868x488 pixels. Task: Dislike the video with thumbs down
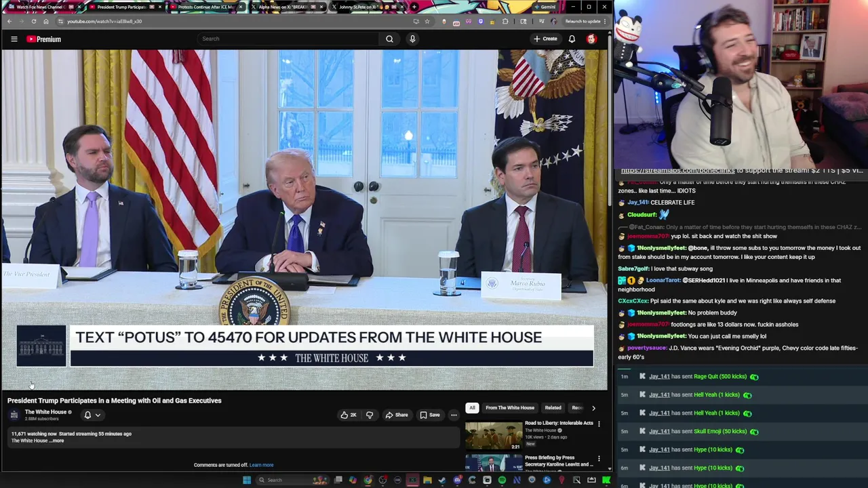coord(370,415)
